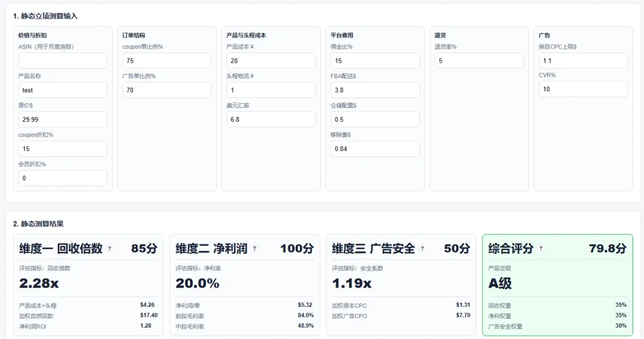
Task: Click the coupon单比例% field showing 75
Action: tap(167, 60)
